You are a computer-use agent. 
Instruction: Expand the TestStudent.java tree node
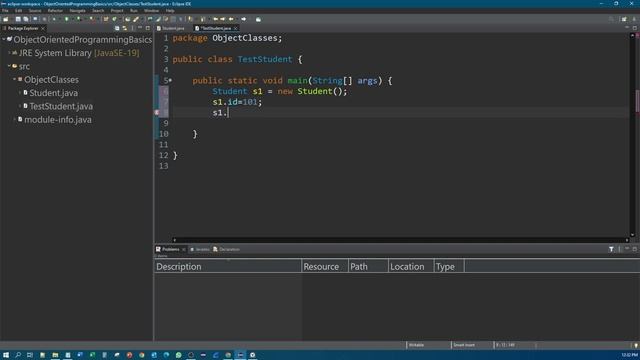(20, 106)
